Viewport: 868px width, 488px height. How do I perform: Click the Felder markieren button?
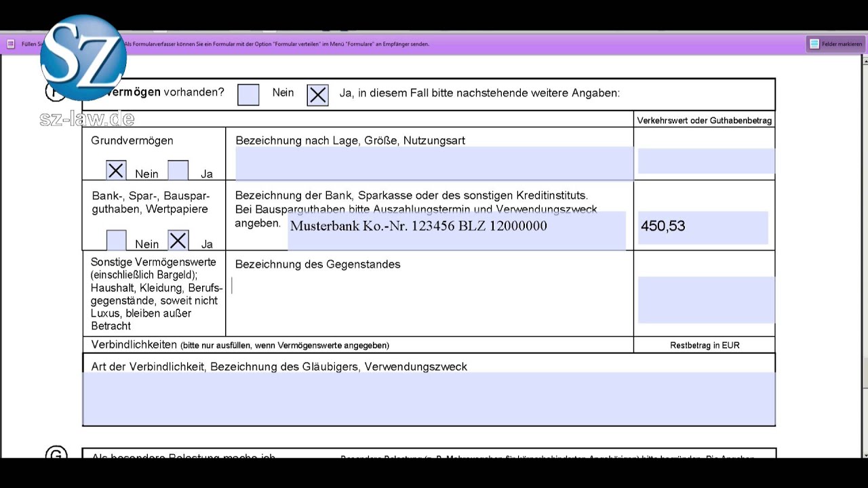click(835, 44)
